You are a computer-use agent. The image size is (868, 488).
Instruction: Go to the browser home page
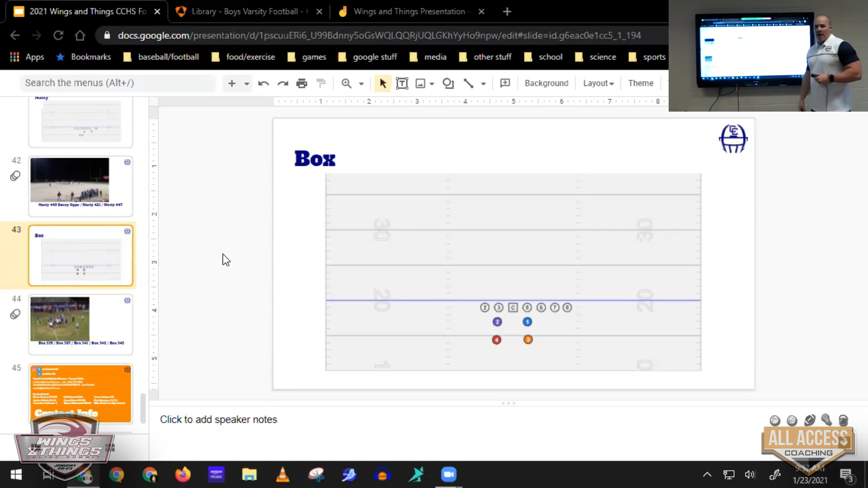coord(80,35)
